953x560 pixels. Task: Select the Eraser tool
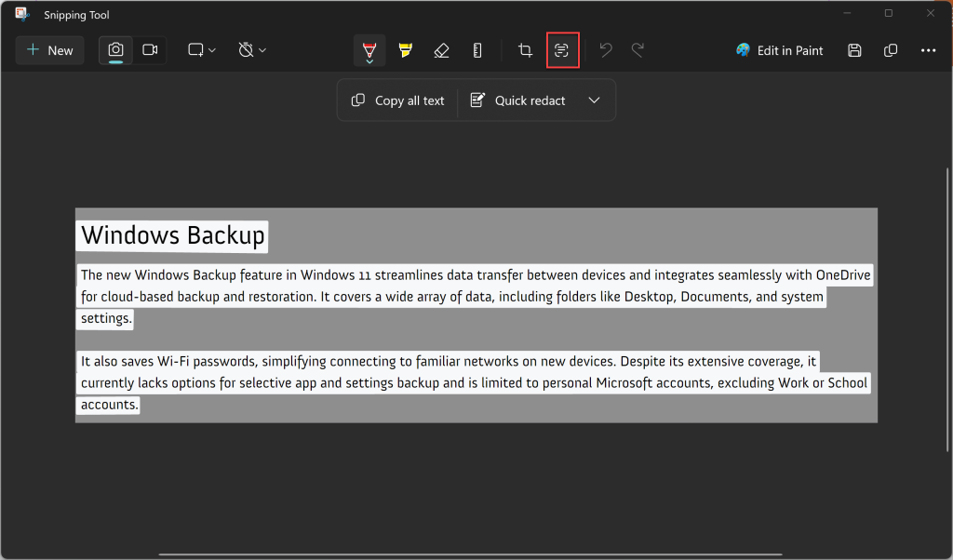coord(441,50)
